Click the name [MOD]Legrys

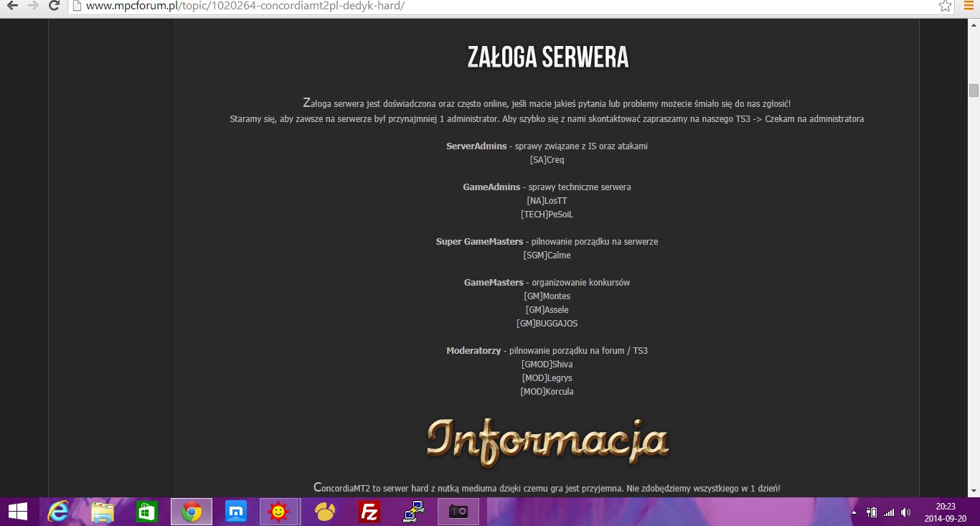coord(547,378)
